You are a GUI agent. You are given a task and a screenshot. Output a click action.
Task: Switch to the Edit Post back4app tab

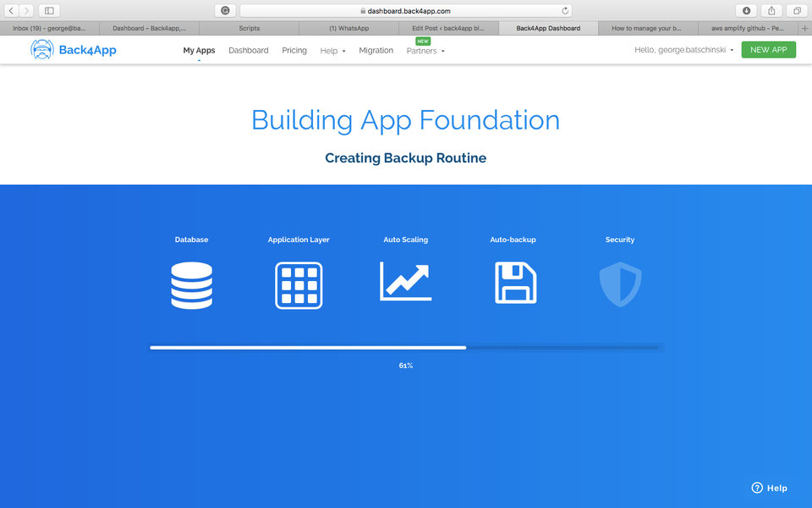448,29
